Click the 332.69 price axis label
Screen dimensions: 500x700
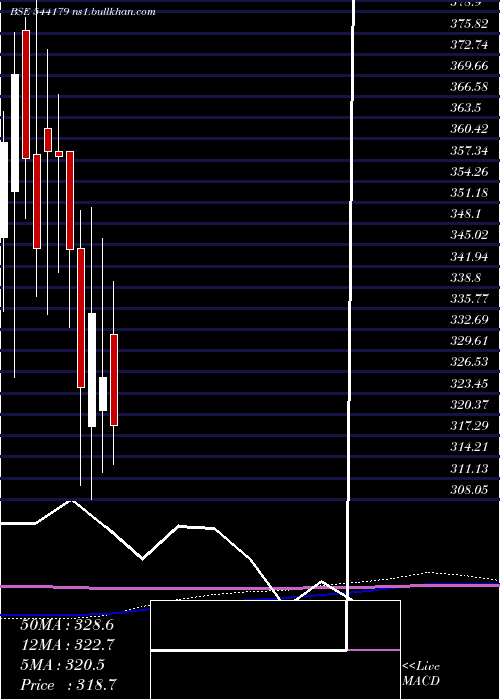[469, 320]
